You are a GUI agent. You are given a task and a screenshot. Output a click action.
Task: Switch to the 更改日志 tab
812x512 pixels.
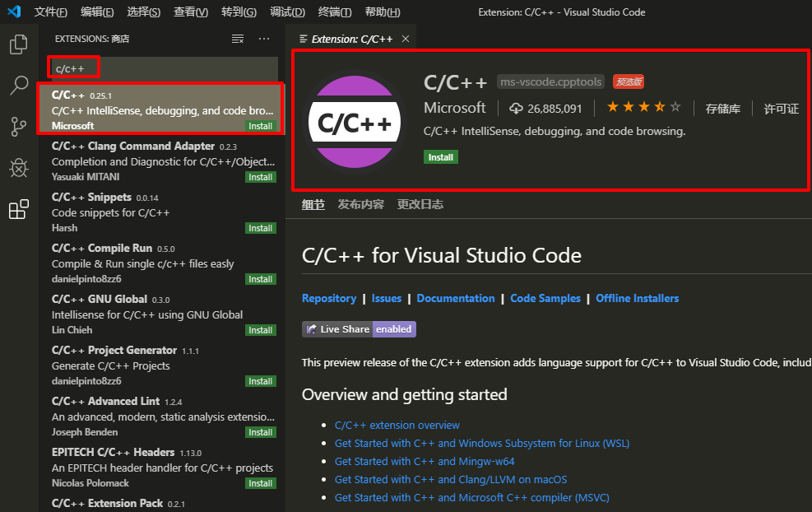[420, 205]
